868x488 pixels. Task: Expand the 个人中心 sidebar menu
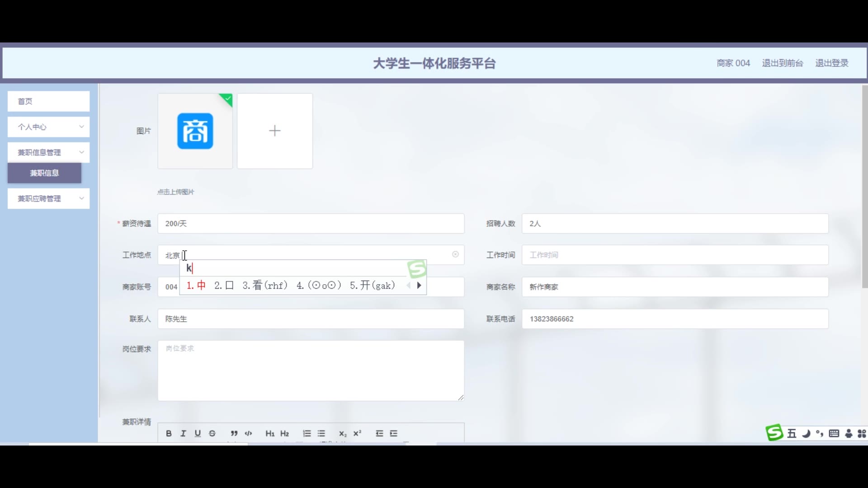coord(48,127)
